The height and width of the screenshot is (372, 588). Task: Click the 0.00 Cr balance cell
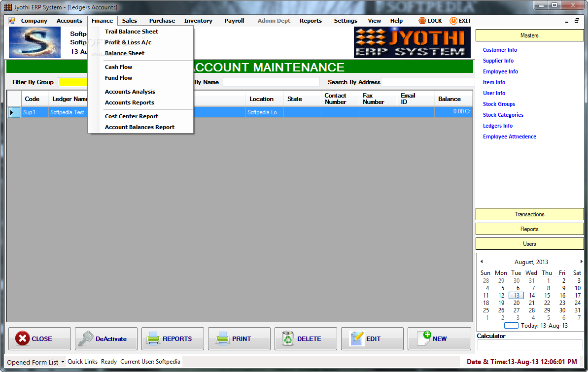(x=453, y=111)
